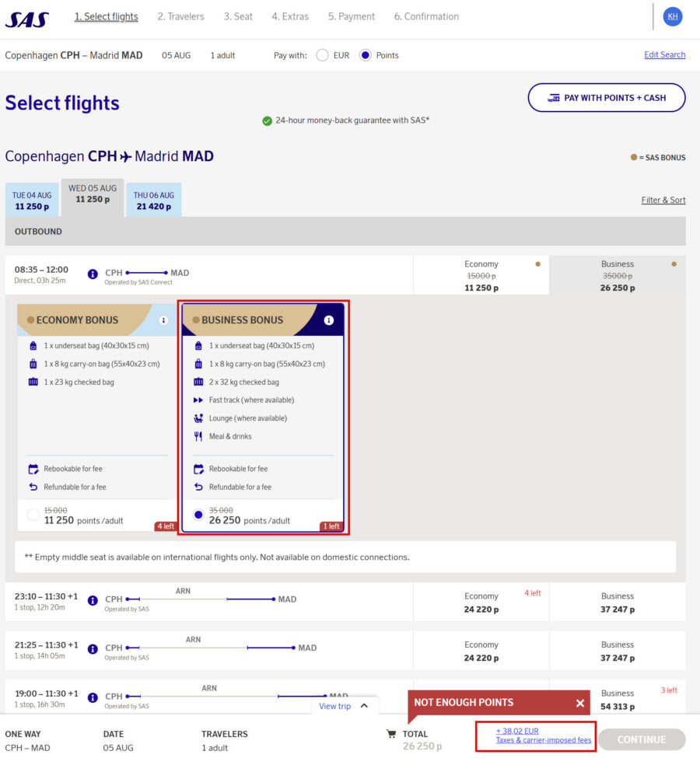
Task: Click the = SAS BONUS legend
Action: [658, 158]
